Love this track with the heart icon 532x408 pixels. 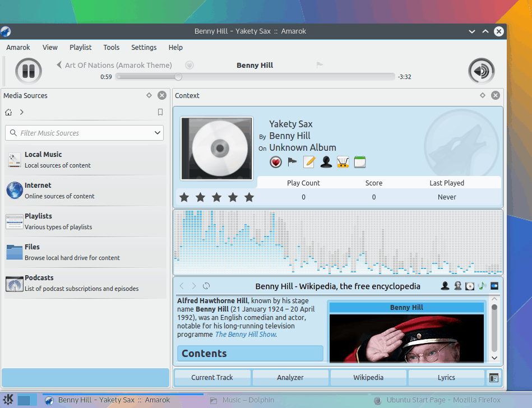point(276,162)
